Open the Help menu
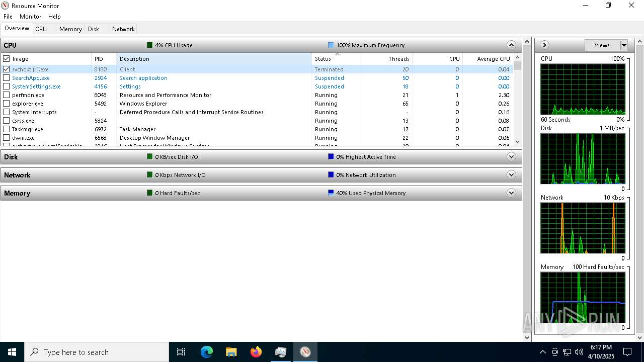Viewport: 644px width, 362px height. (x=54, y=17)
